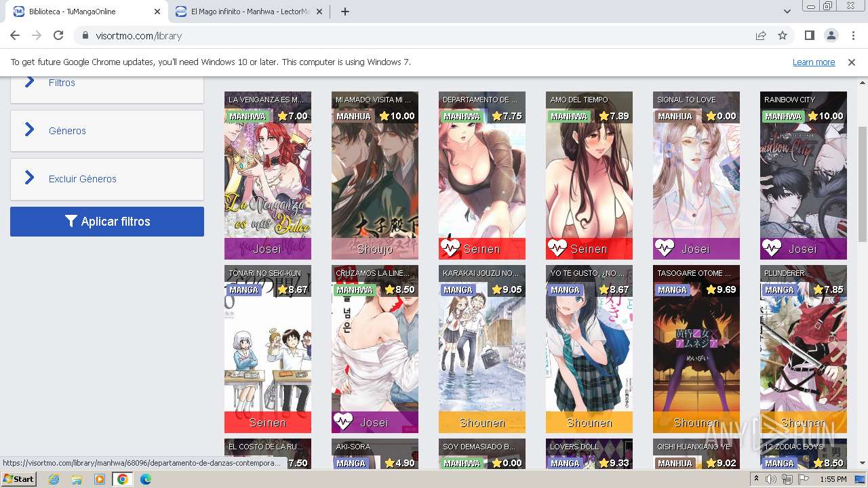Open 12 Zodiac Boys manga title
The height and width of the screenshot is (488, 868).
click(x=793, y=447)
